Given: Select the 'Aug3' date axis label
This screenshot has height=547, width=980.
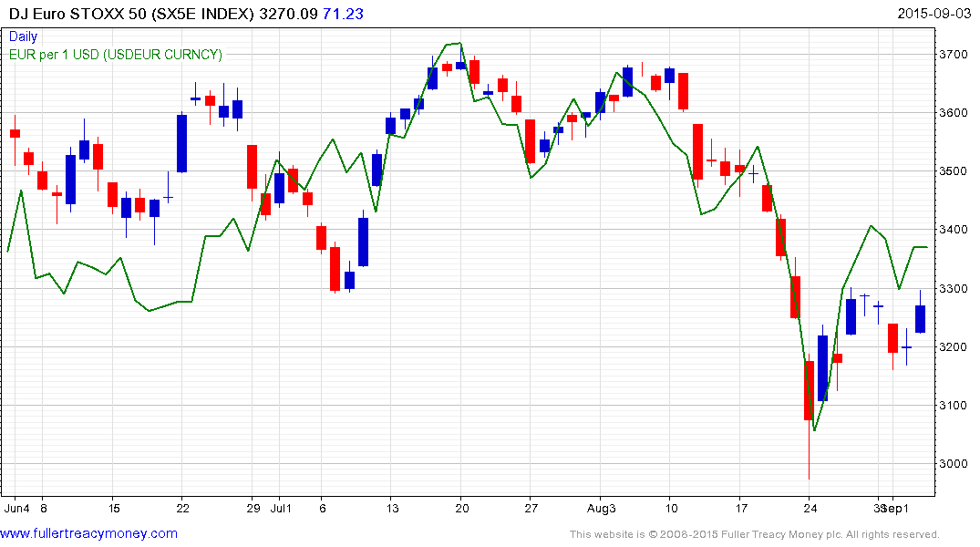Looking at the screenshot, I should (602, 508).
